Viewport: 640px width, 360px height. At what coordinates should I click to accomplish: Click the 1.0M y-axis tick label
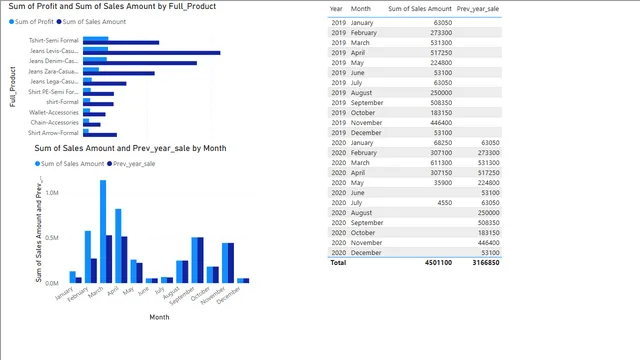click(52, 193)
